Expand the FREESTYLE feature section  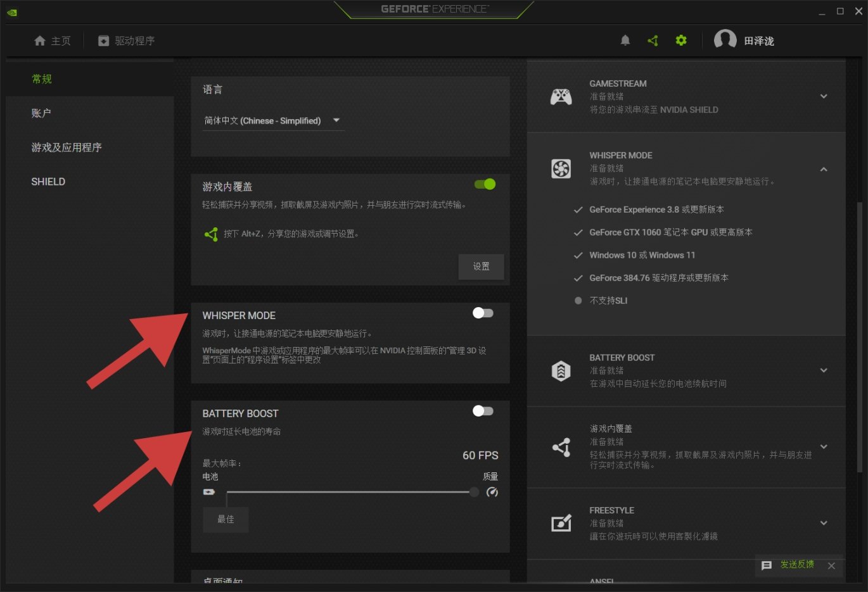(824, 523)
